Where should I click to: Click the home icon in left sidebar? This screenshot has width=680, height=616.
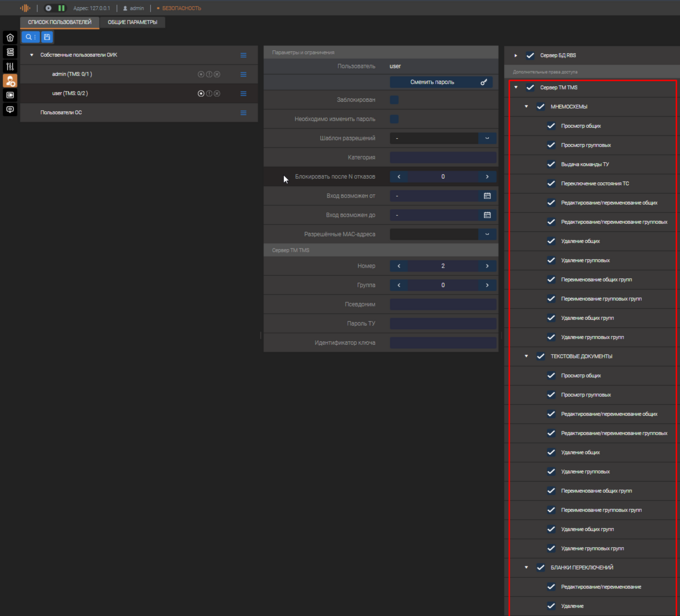tap(10, 38)
